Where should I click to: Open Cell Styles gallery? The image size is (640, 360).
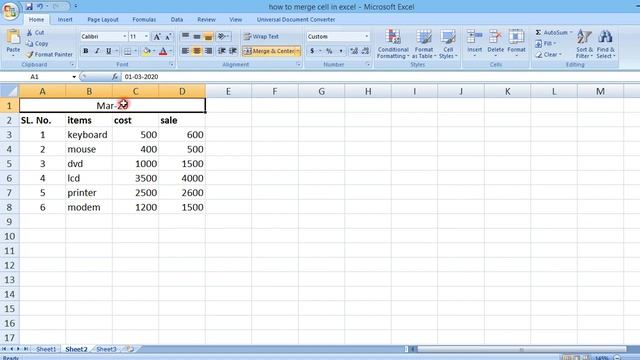[x=448, y=44]
